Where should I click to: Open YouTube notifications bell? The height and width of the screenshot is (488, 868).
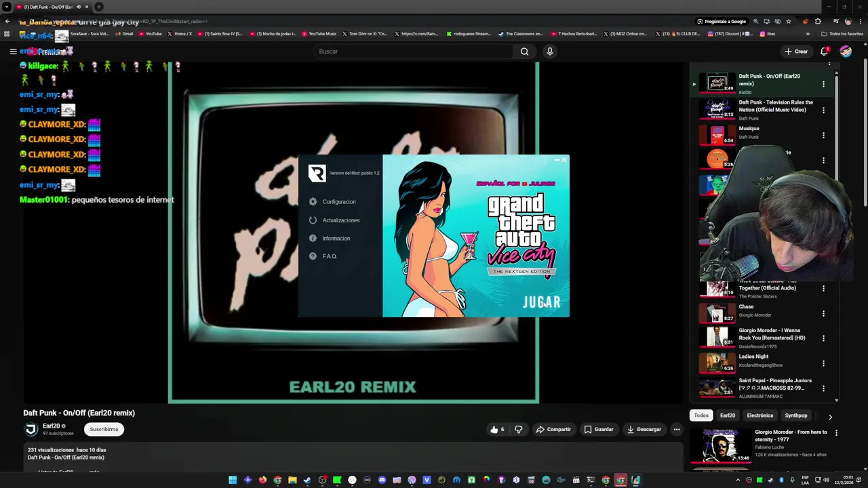point(825,52)
